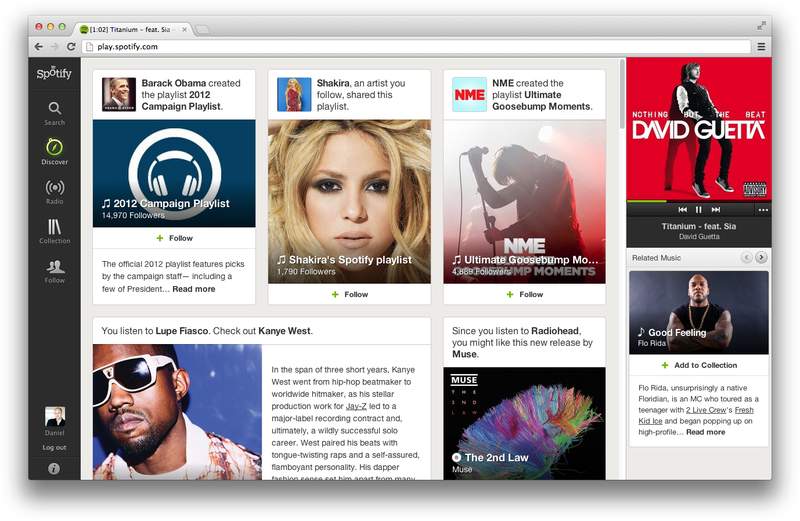800x521 pixels.
Task: Open the Chrome hamburger menu
Action: pos(761,46)
